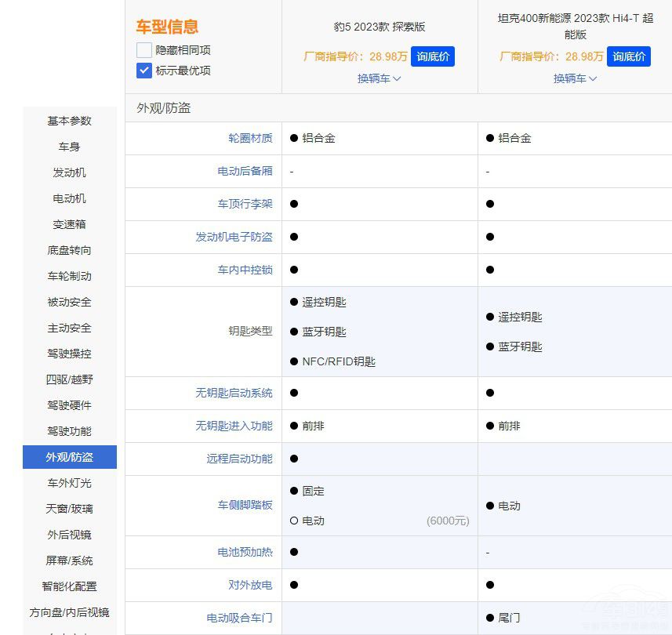Click 询底价 button beside 坦克400's price
This screenshot has height=635, width=672.
(x=628, y=56)
